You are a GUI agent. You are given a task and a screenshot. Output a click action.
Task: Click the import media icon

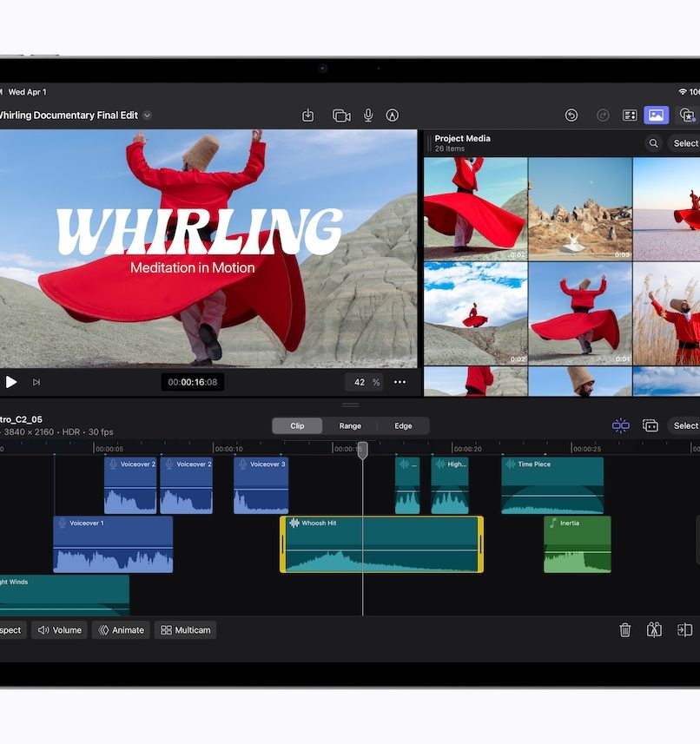pos(307,115)
